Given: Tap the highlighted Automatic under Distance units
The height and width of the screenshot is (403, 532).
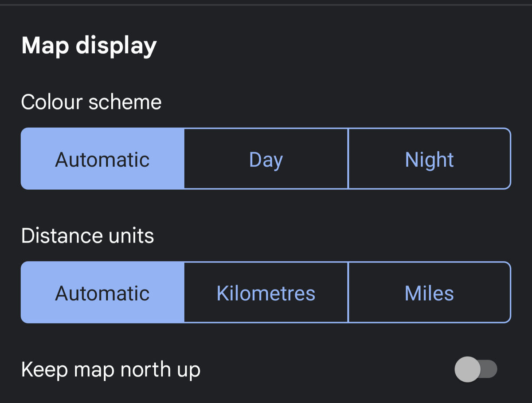Looking at the screenshot, I should point(102,292).
